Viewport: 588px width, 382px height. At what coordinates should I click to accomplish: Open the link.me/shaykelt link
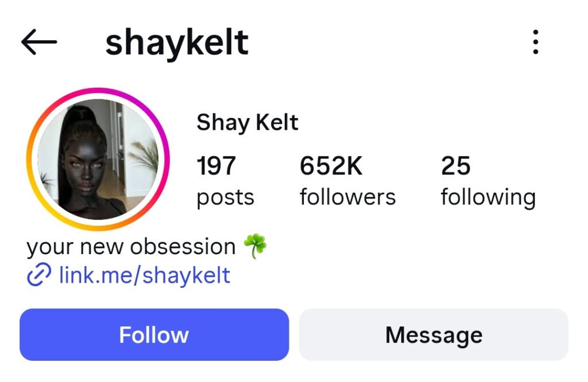(144, 275)
